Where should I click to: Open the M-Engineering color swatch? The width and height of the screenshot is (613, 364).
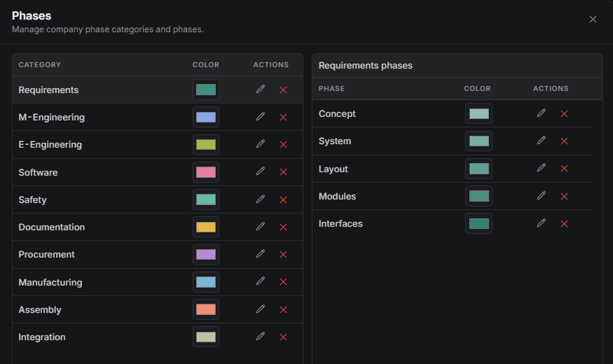(x=206, y=117)
